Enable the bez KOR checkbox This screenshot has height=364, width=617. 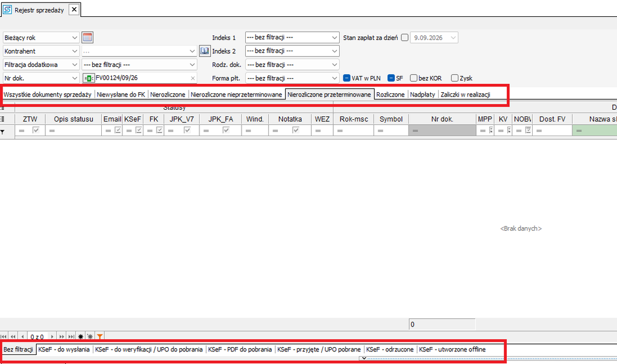click(x=413, y=78)
